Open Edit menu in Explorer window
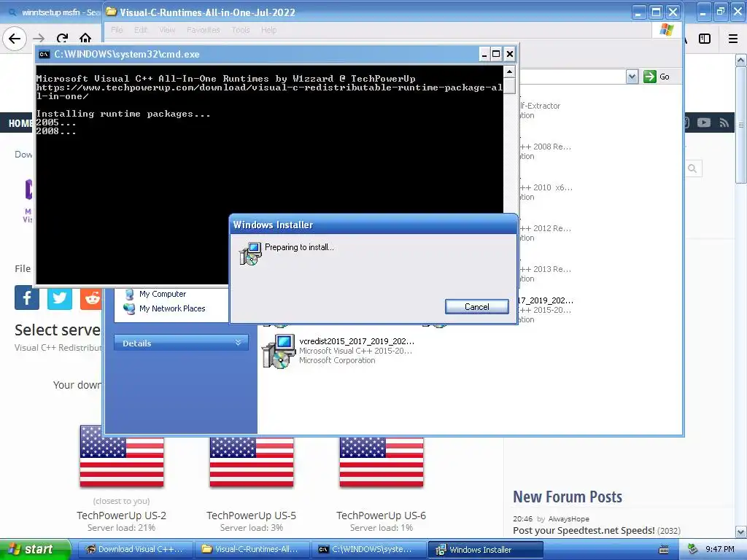This screenshot has width=747, height=560. [141, 30]
